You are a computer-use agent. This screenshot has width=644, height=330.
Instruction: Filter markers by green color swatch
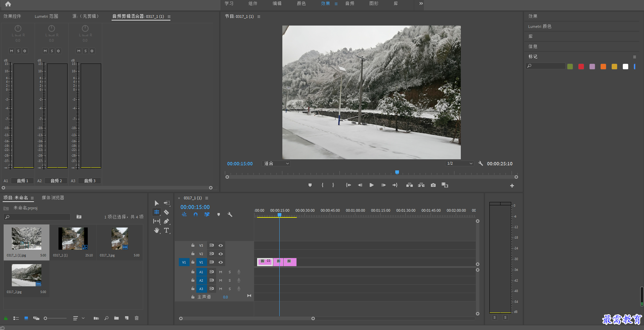click(x=570, y=67)
